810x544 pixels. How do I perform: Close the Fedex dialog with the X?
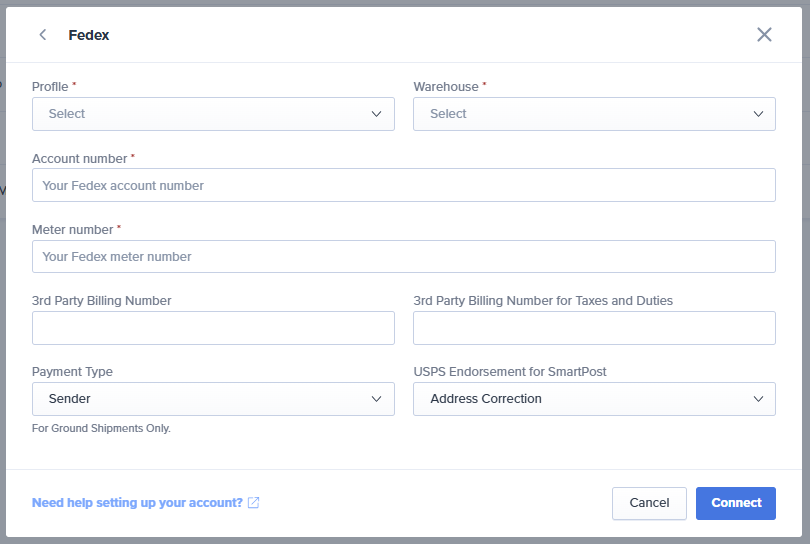(764, 35)
